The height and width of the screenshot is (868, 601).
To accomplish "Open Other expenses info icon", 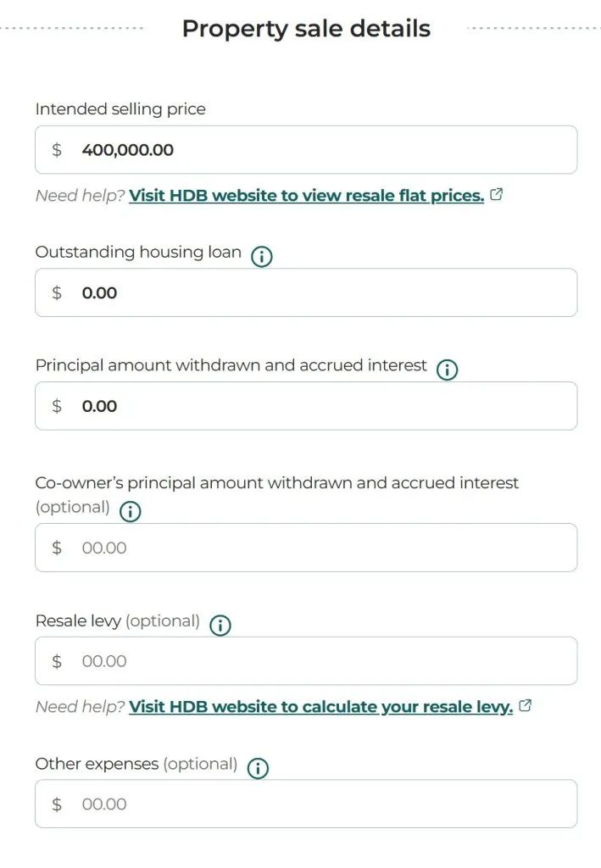I will pyautogui.click(x=258, y=768).
